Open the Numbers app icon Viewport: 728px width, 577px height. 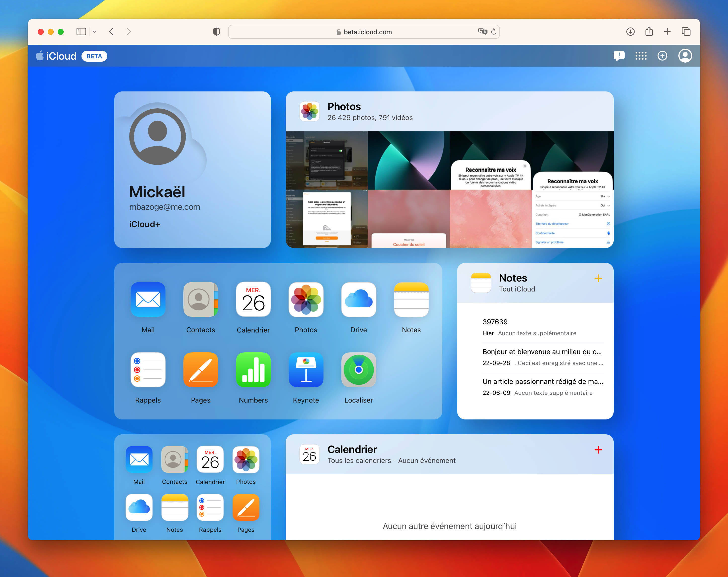[x=253, y=370]
